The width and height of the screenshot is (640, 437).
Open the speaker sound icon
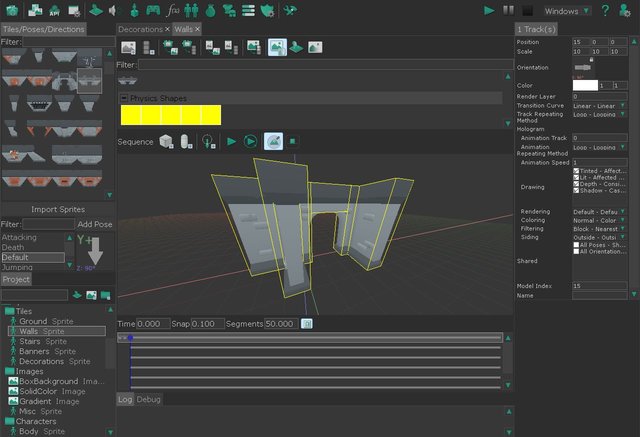click(x=113, y=11)
